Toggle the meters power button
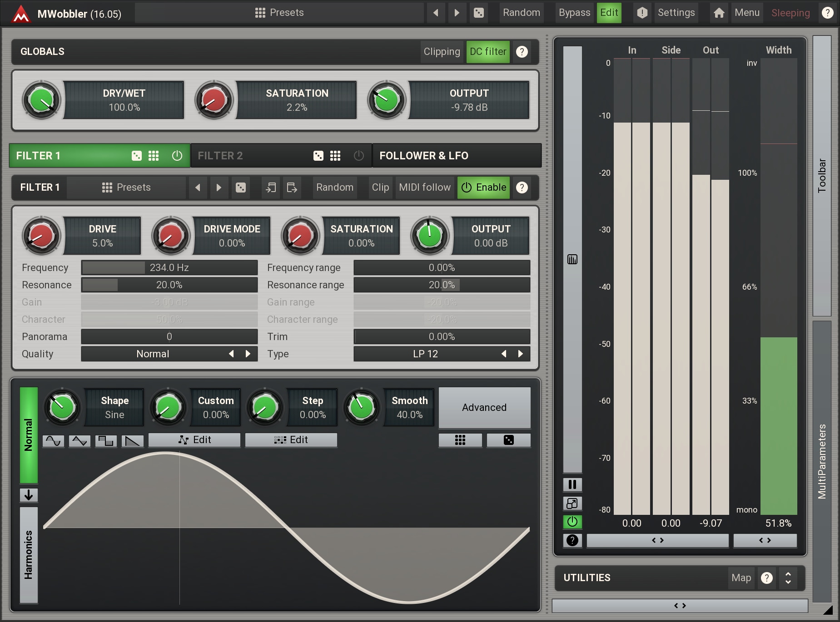Screen dimensions: 840x622 pyautogui.click(x=572, y=522)
